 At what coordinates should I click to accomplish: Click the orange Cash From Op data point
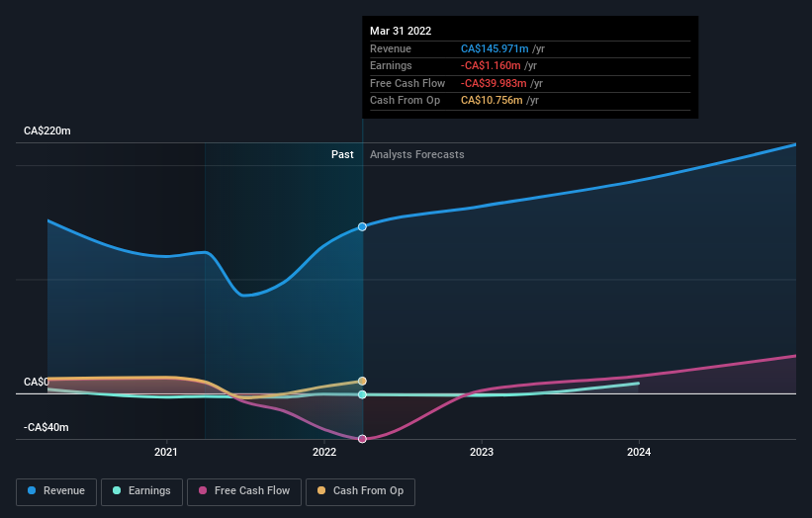point(363,381)
